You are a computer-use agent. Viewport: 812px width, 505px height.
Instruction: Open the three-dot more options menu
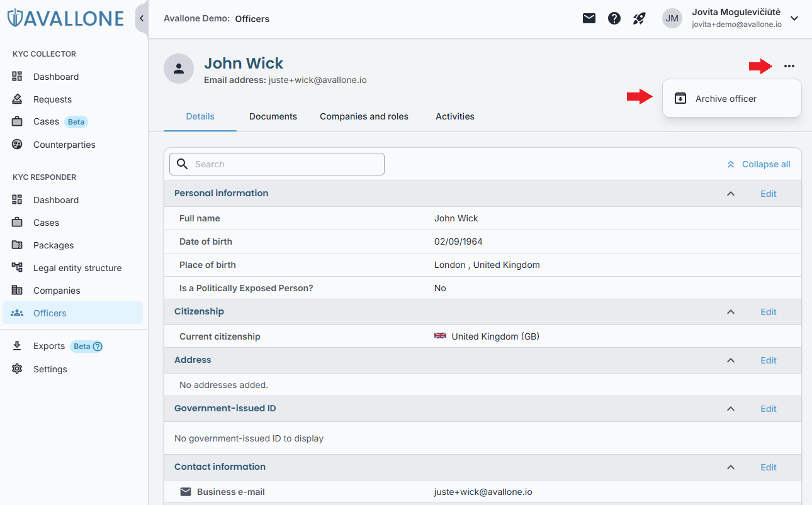coord(789,66)
